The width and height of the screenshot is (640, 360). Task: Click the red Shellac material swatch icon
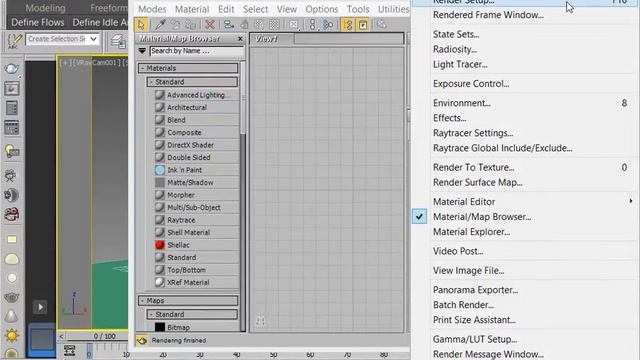click(160, 245)
